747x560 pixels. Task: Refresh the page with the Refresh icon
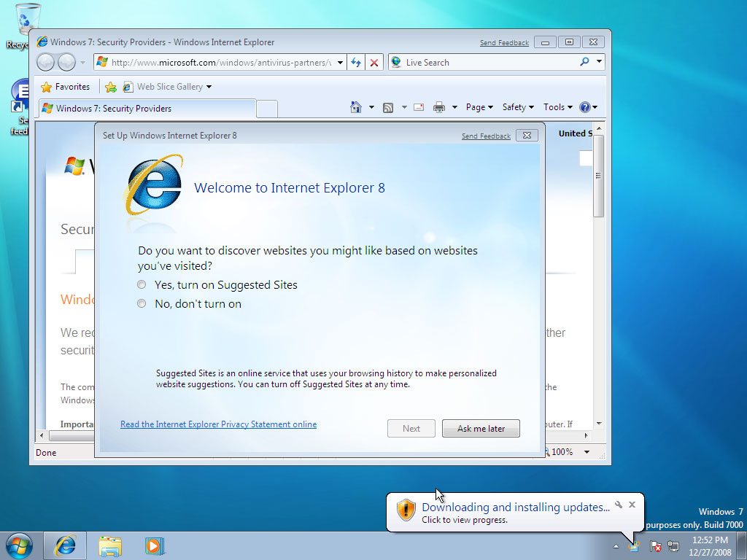click(356, 63)
